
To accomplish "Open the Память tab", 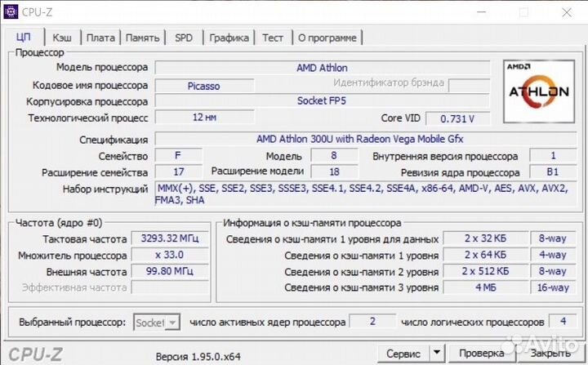I will point(142,38).
